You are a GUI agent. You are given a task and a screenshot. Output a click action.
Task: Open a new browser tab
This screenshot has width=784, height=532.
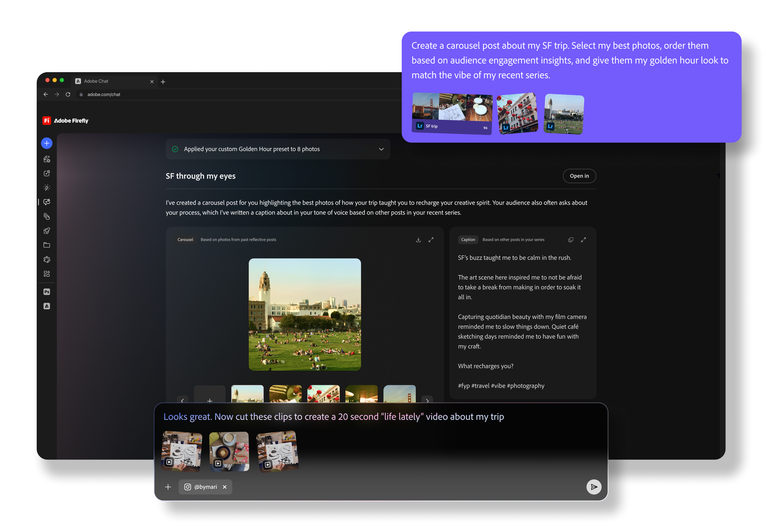tap(163, 82)
